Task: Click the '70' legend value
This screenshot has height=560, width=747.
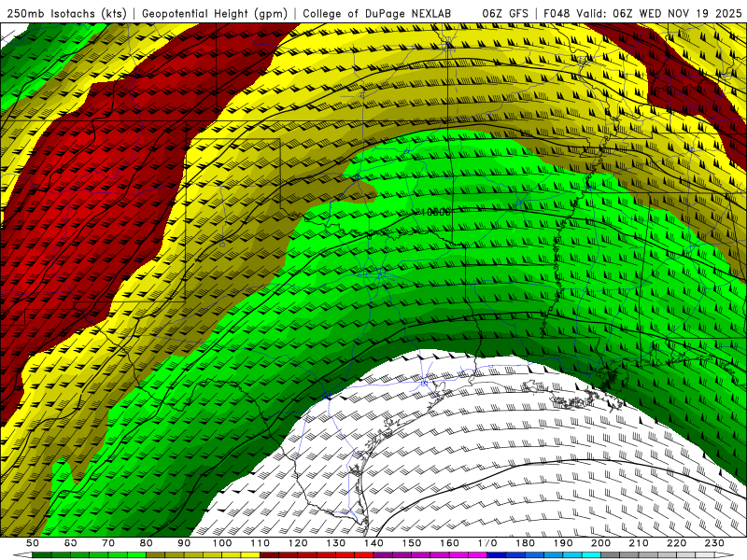Action: (x=108, y=543)
